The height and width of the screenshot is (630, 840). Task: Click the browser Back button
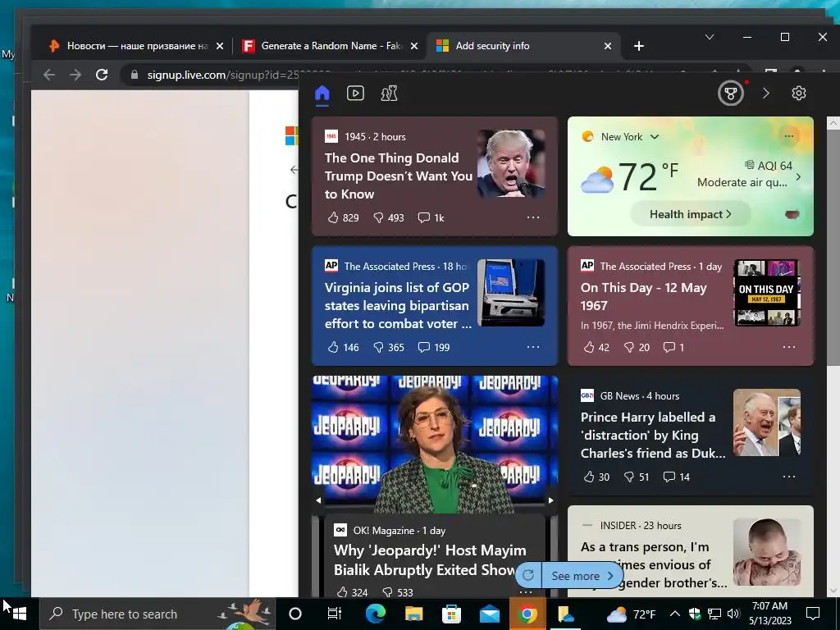coord(49,75)
